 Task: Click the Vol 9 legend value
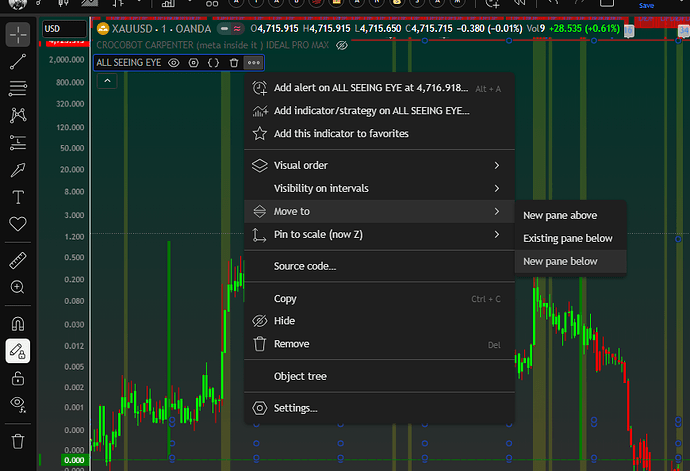[x=536, y=29]
